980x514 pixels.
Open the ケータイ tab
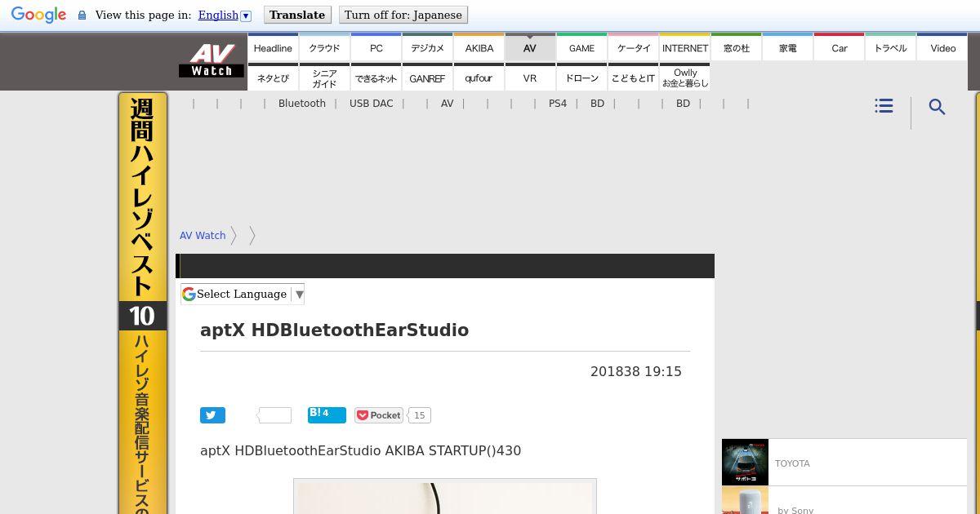click(633, 48)
